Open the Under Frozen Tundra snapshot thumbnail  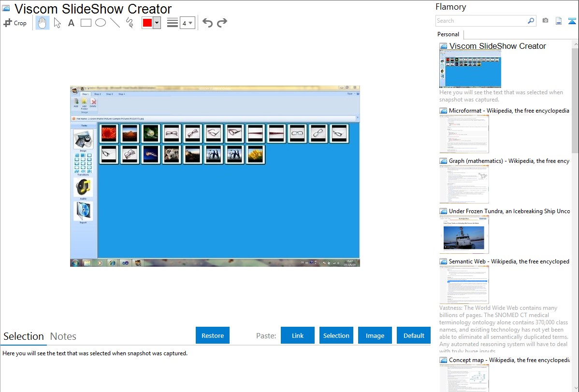(464, 234)
